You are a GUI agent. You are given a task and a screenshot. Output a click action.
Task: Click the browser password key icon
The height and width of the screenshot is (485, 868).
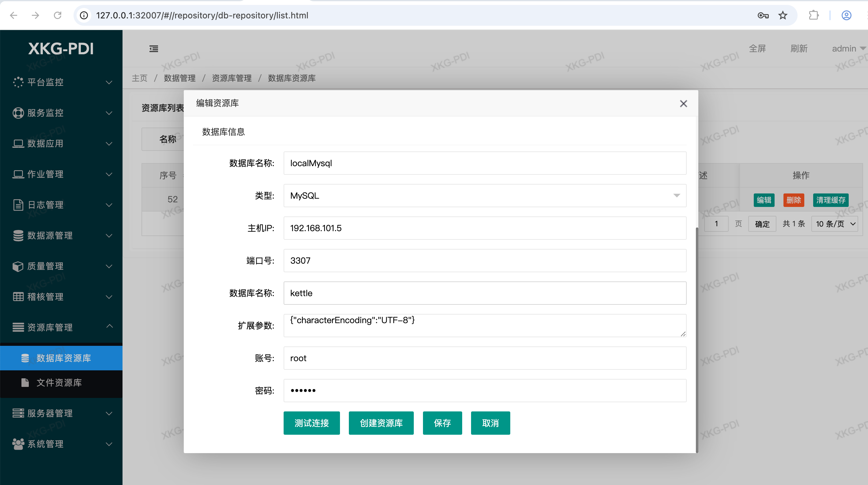(763, 16)
